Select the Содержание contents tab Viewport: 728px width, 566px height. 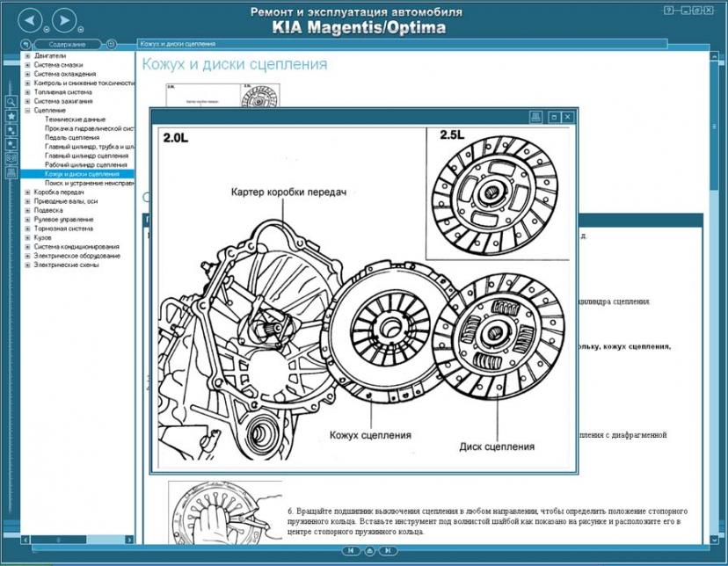(x=68, y=45)
